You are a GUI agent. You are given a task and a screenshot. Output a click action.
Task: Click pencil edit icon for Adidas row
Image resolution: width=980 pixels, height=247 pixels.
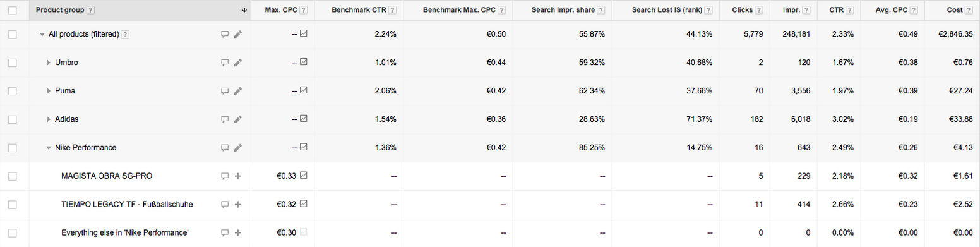tap(238, 119)
